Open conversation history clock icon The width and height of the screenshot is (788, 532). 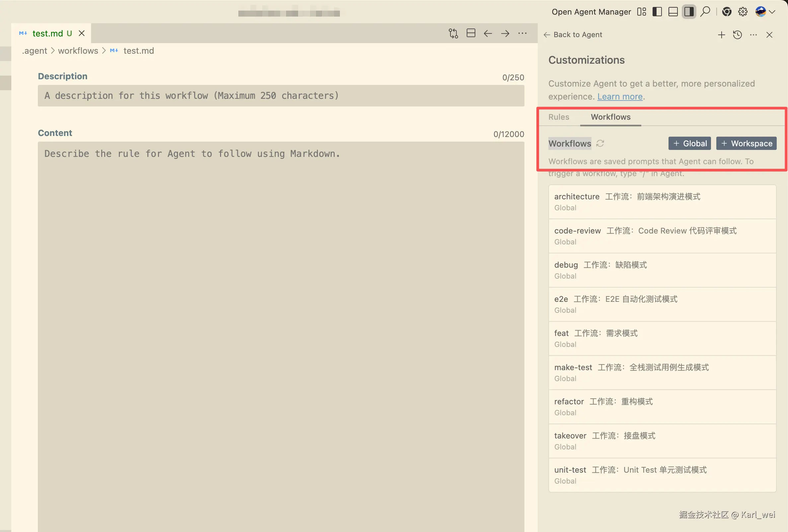(737, 34)
